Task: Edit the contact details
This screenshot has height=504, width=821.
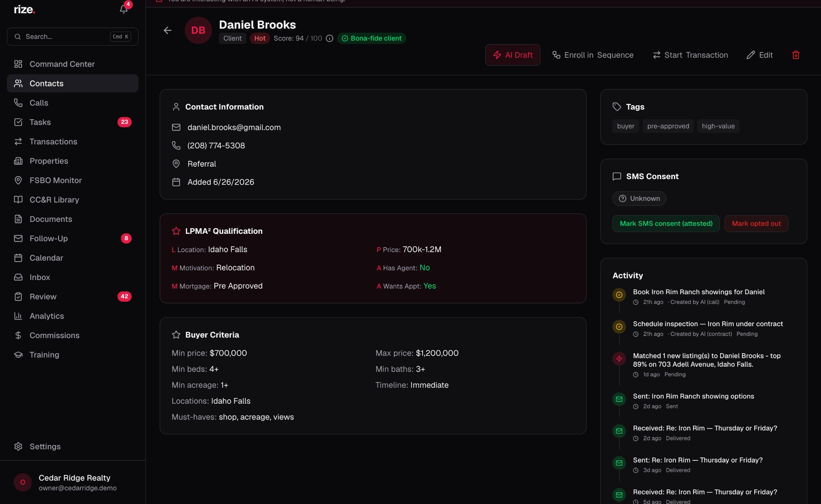Action: pyautogui.click(x=759, y=55)
